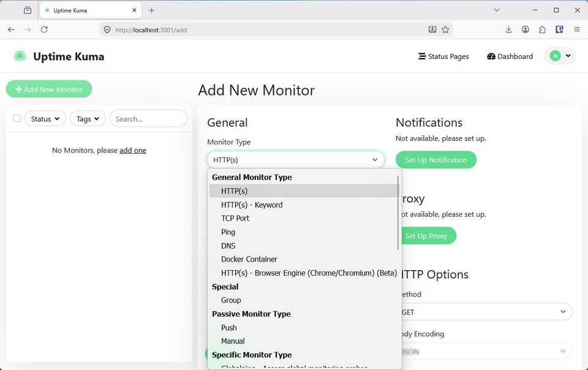588x370 pixels.
Task: Click the 'General Monitor Type' group header
Action: [252, 177]
